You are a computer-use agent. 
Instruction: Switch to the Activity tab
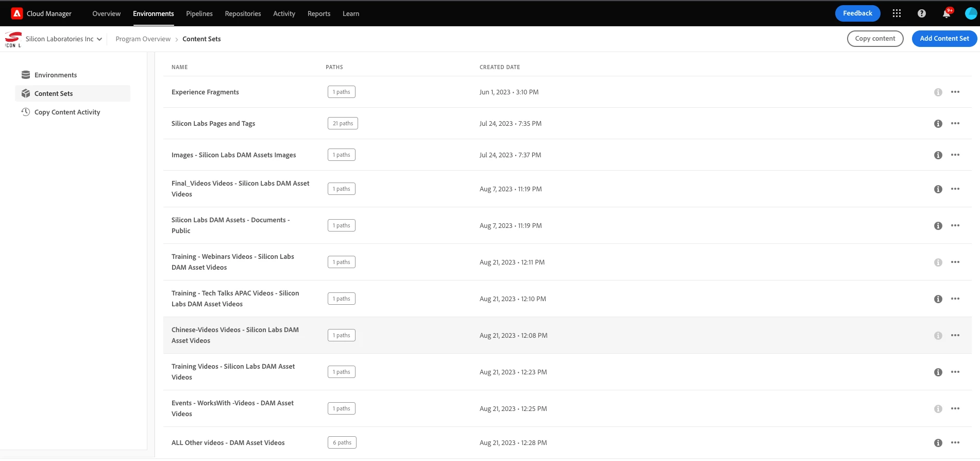[x=284, y=14]
